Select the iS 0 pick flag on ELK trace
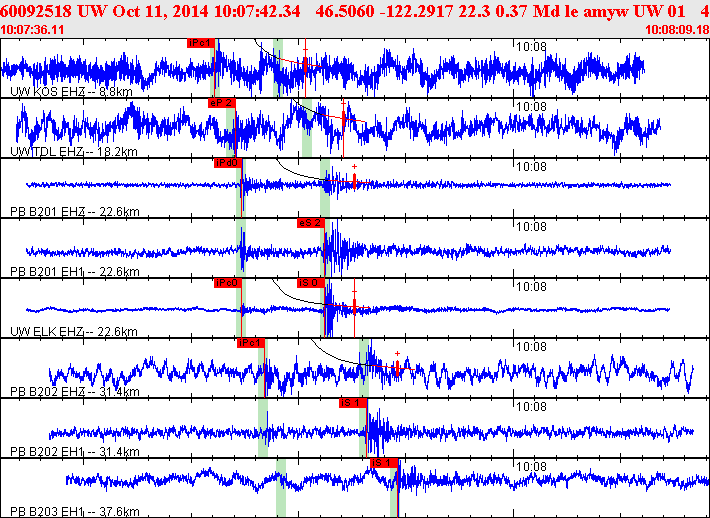 tap(311, 283)
